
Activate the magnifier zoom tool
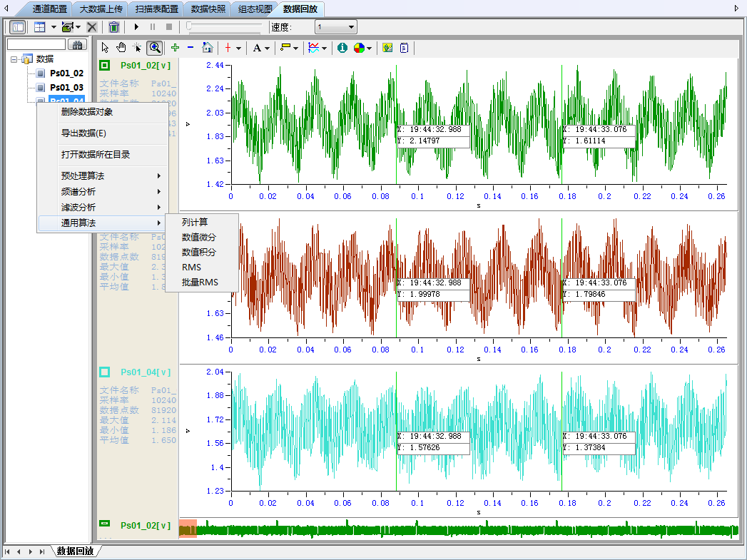154,48
